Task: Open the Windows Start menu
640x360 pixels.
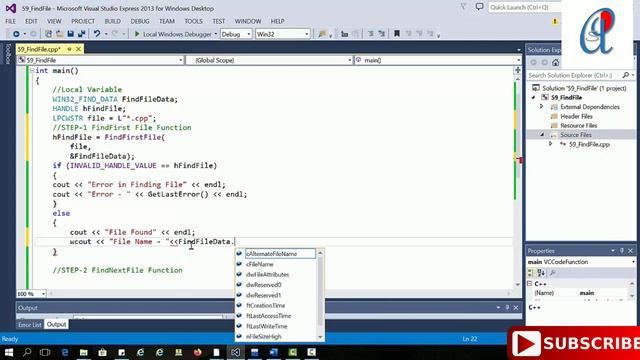Action: [8, 352]
